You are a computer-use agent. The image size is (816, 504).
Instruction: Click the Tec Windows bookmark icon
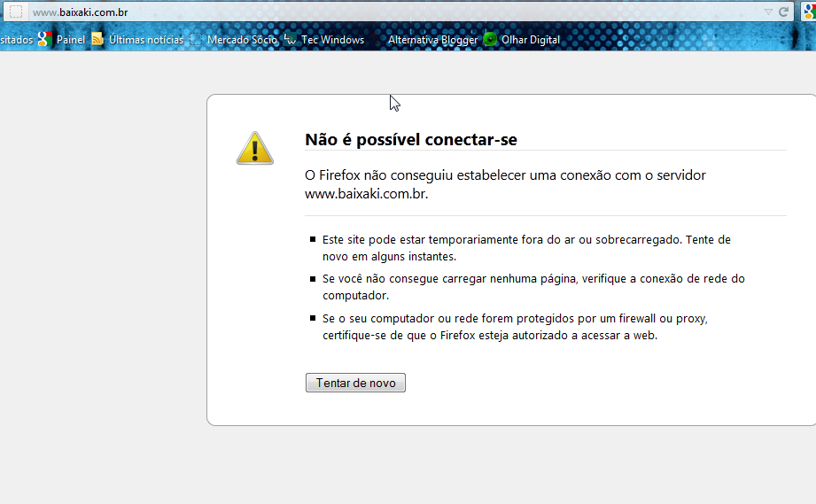290,40
